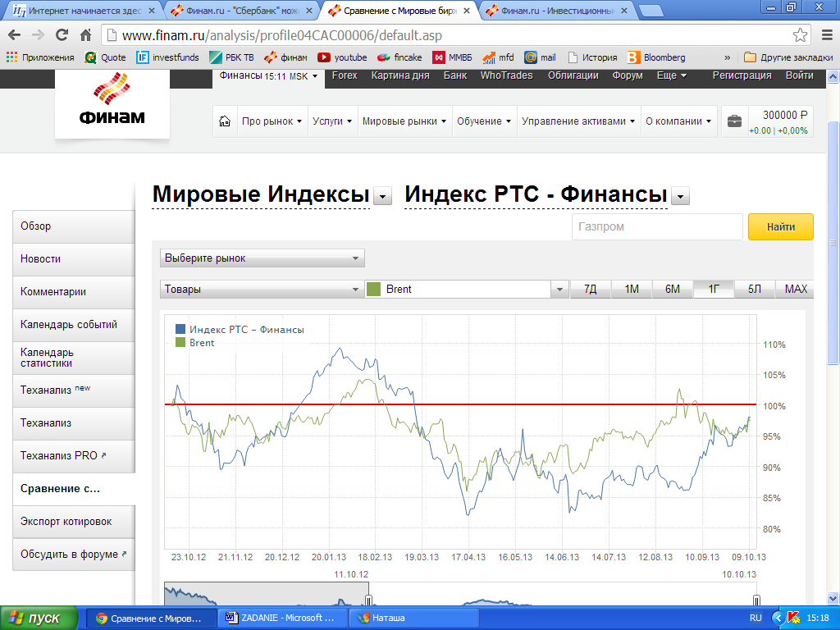840x630 pixels.
Task: Expand Про рынок menu
Action: [x=272, y=121]
